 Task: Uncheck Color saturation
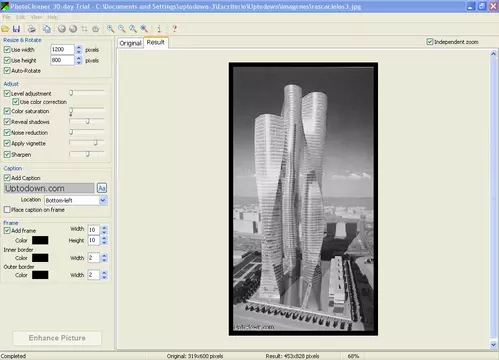coord(7,111)
